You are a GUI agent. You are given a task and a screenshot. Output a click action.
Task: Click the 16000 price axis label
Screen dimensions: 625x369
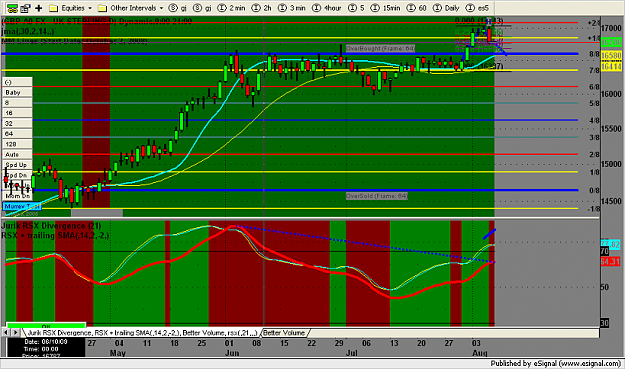tap(611, 94)
